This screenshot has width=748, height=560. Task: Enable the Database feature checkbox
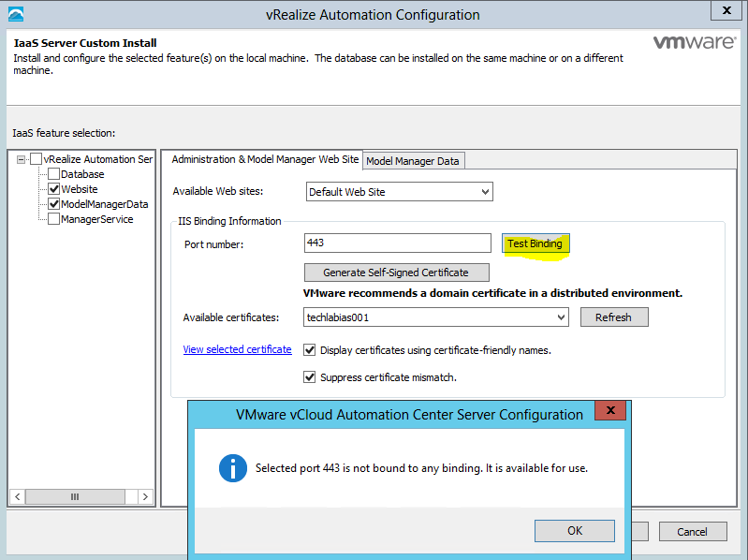(54, 173)
